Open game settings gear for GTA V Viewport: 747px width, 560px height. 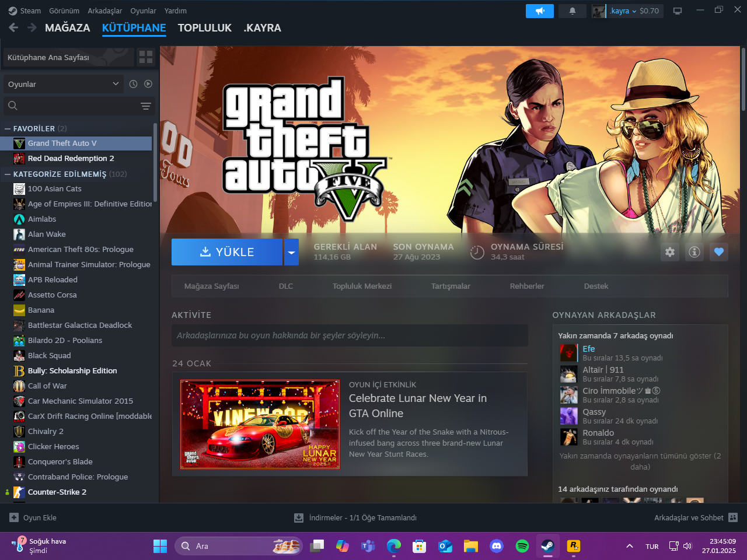pos(670,252)
